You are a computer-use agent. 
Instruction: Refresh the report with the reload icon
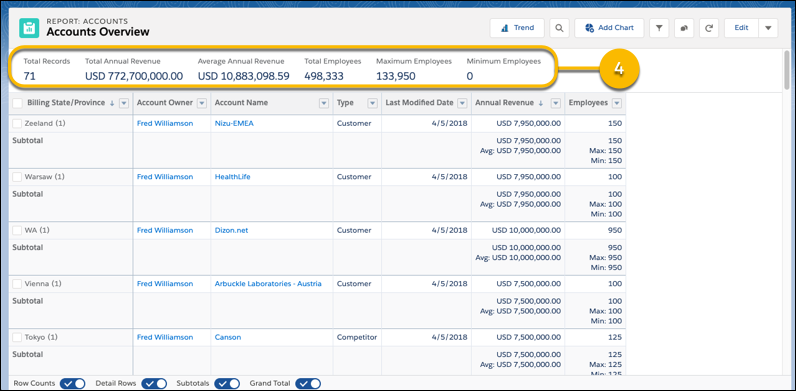(x=709, y=28)
